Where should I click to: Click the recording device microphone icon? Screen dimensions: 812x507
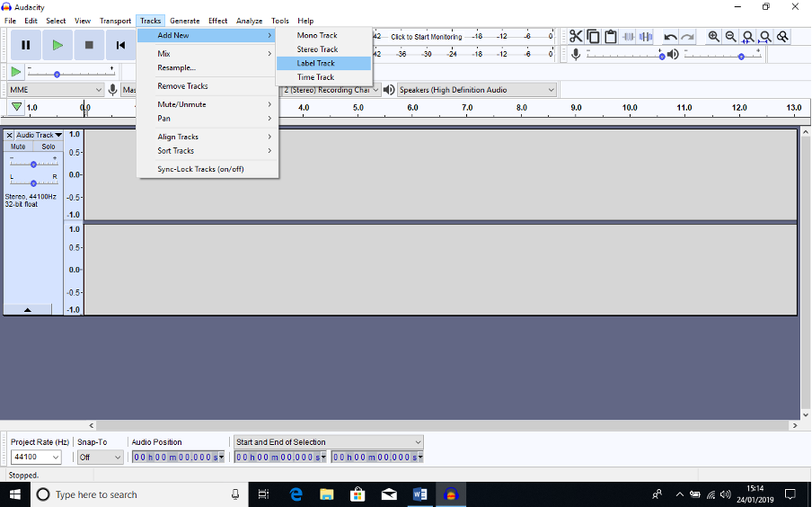point(112,90)
